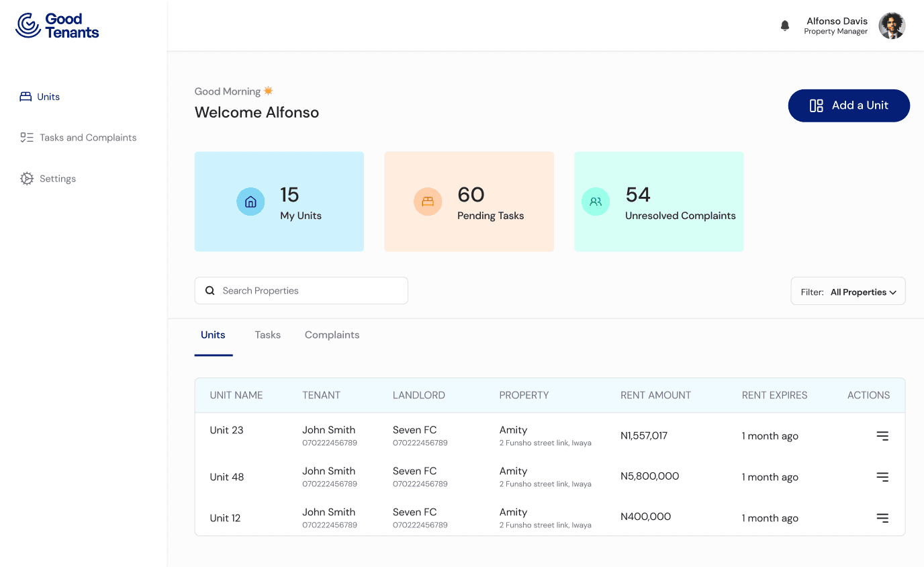Click John Smith in Unit 23 row
The height and width of the screenshot is (567, 924).
(x=328, y=430)
